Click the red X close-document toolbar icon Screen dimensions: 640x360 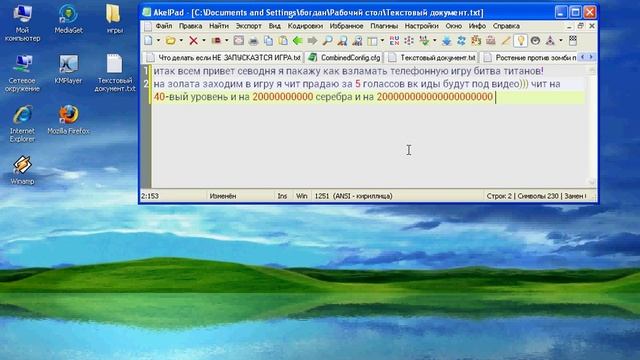pos(193,40)
